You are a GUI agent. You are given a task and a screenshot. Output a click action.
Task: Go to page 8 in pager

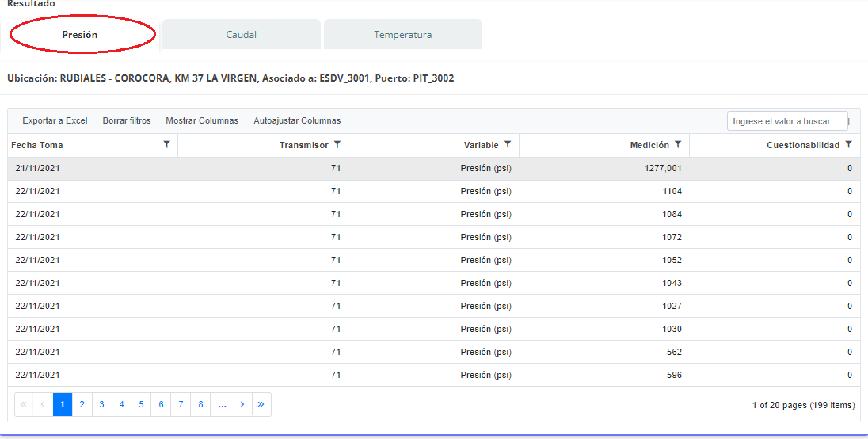201,404
